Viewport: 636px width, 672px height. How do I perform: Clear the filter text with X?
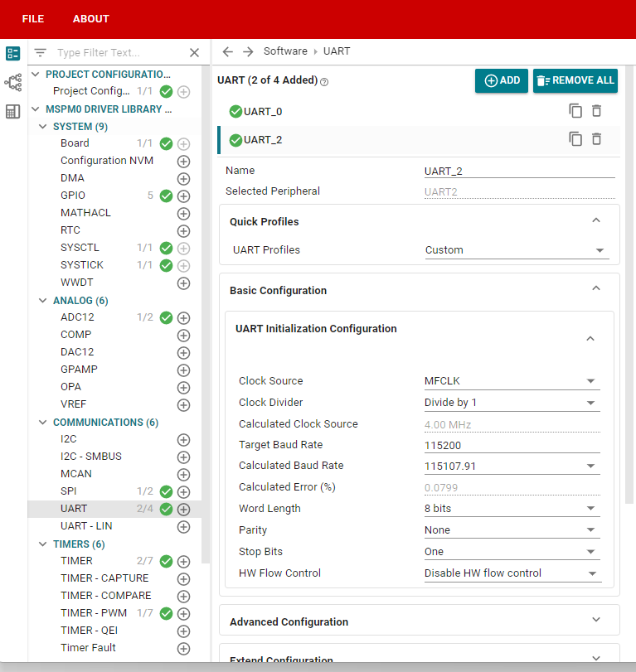(x=194, y=53)
